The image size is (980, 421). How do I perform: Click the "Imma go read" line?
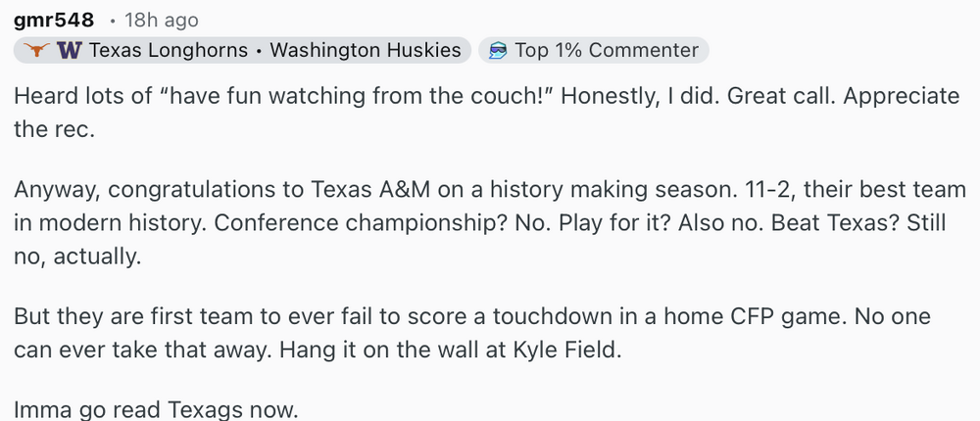point(155,409)
